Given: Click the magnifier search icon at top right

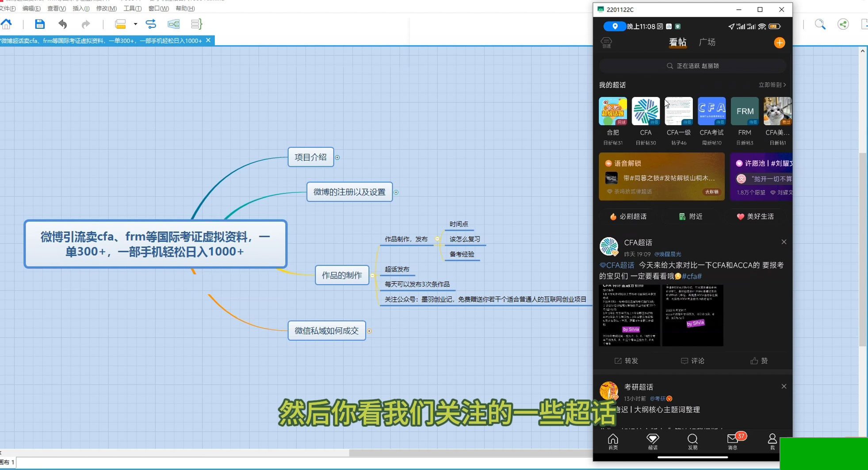Looking at the screenshot, I should click(x=820, y=24).
